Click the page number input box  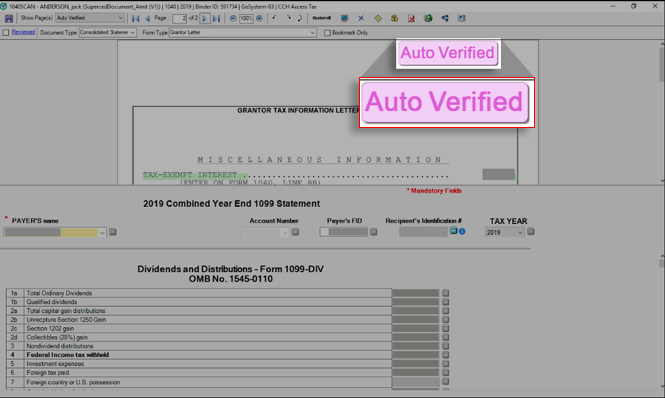click(179, 18)
